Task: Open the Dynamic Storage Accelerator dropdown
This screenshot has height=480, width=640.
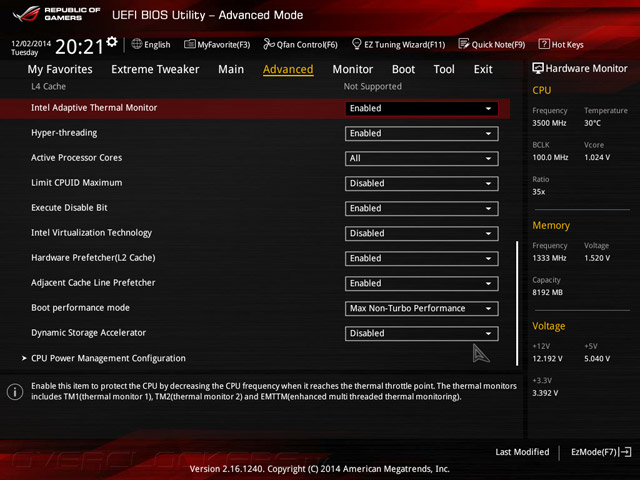Action: (422, 333)
